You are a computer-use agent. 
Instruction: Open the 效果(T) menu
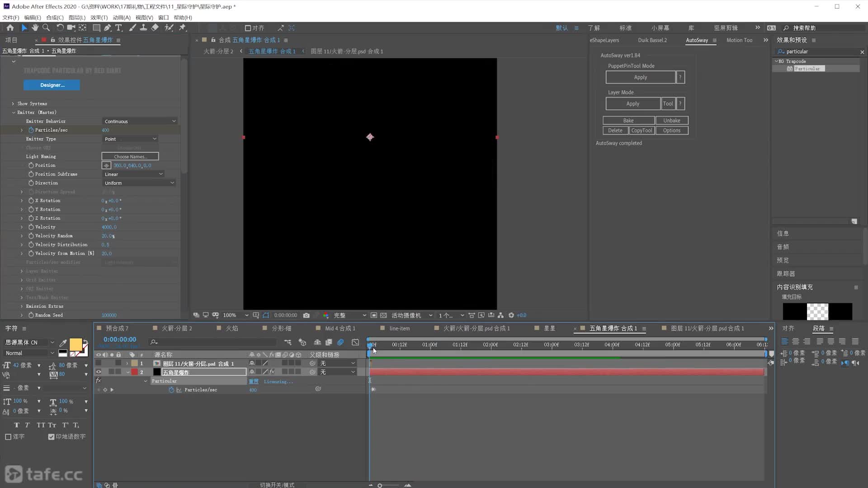(99, 17)
